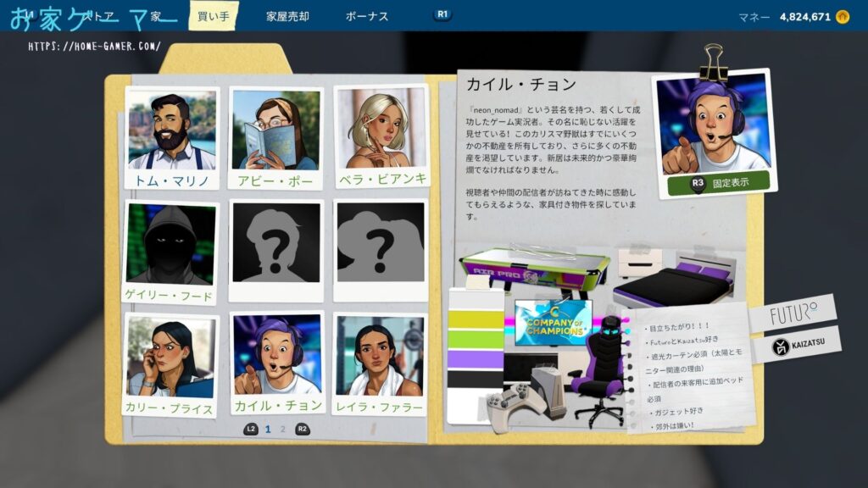Image resolution: width=868 pixels, height=488 pixels.
Task: Click the large カイル・チョン profile portrait
Action: pyautogui.click(x=714, y=125)
